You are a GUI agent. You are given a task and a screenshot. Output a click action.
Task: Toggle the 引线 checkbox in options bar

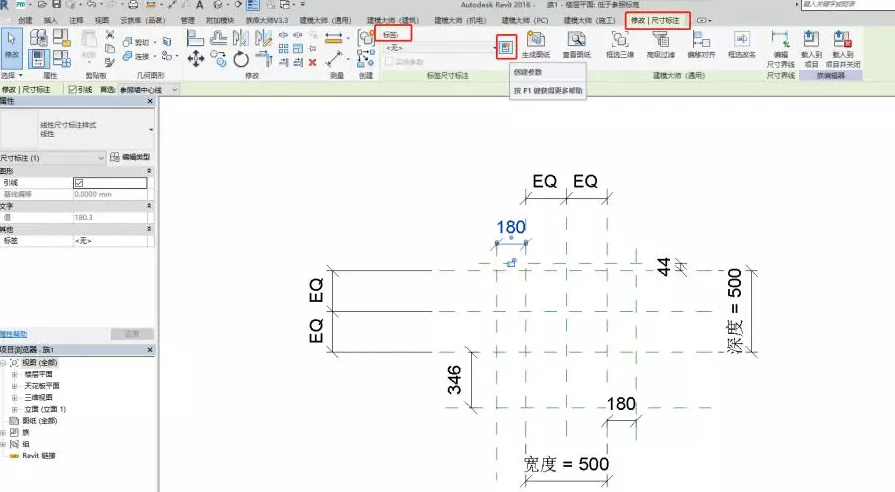click(x=72, y=90)
